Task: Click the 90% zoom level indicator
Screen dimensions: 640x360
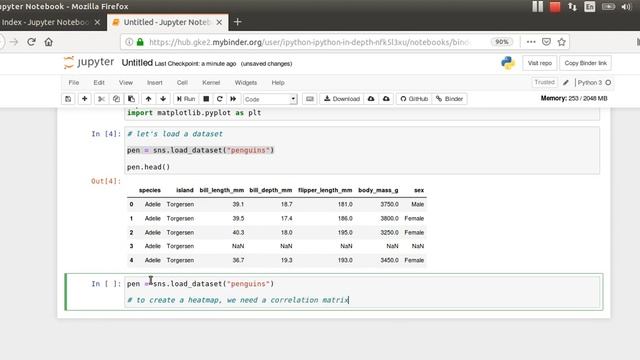Action: (x=502, y=42)
